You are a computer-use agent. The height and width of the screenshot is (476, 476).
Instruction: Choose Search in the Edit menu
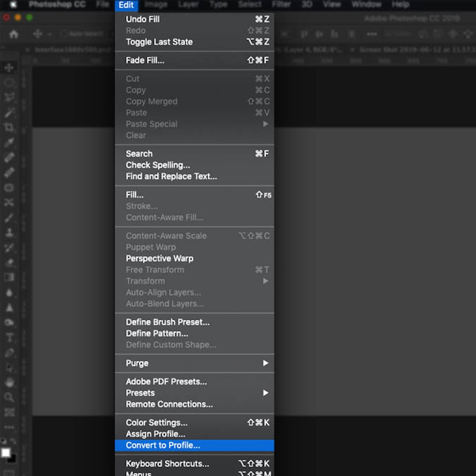[194, 154]
